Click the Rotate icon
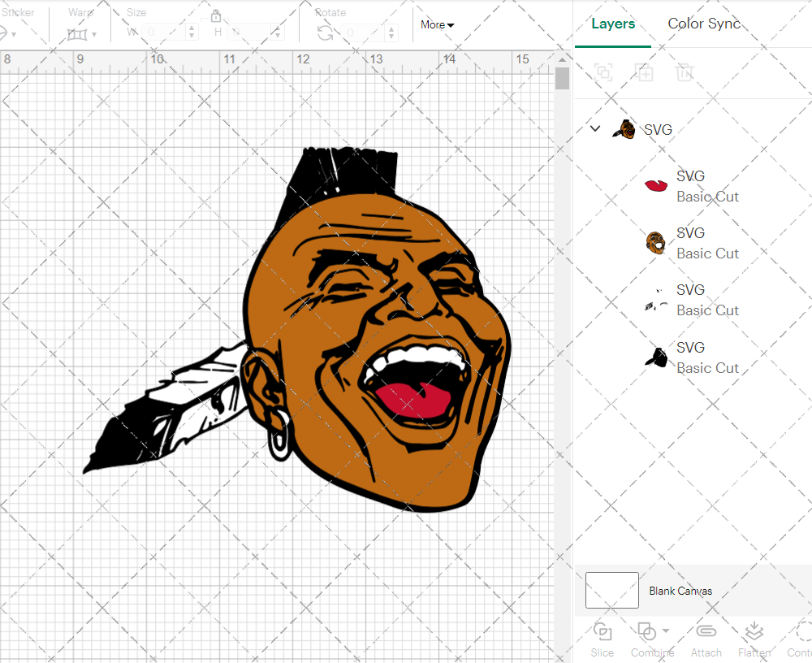 (326, 33)
